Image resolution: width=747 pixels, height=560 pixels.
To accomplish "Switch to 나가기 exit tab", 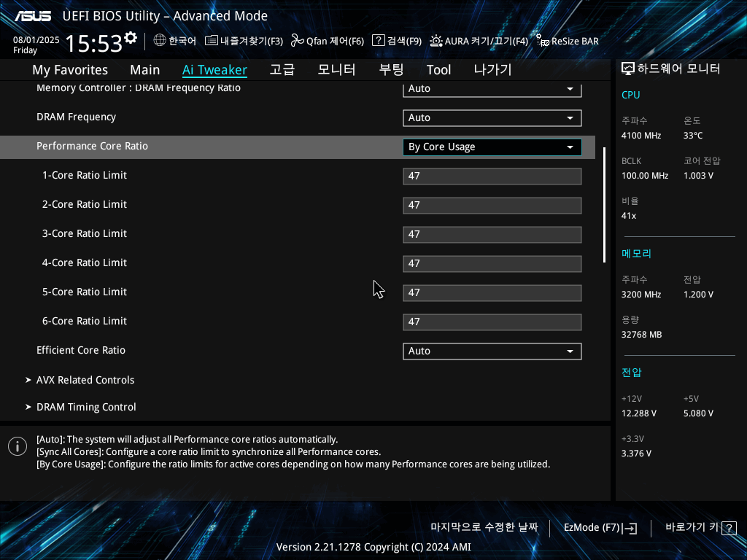I will point(492,70).
